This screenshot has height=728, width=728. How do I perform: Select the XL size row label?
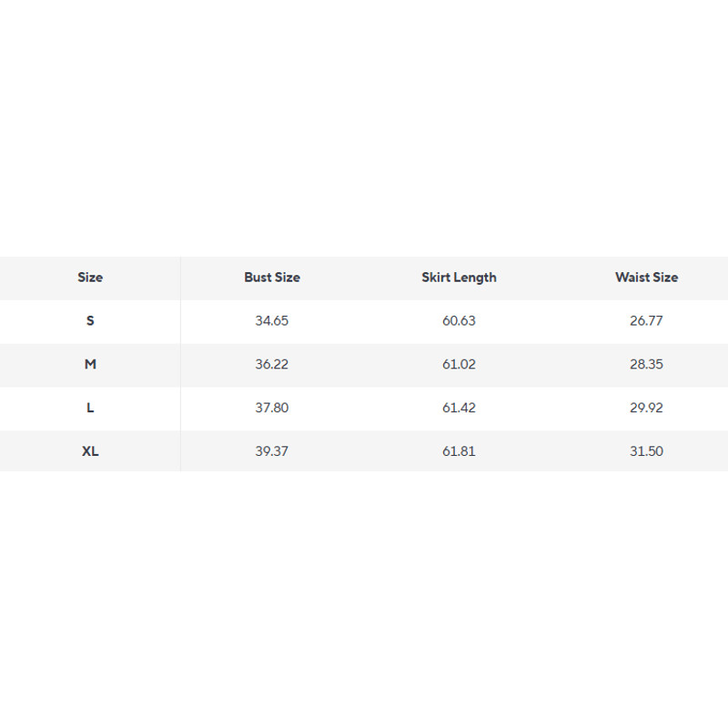[90, 451]
